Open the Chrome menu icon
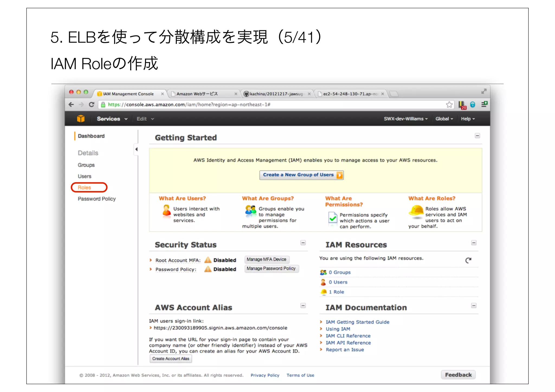This screenshot has height=392, width=555. (484, 104)
